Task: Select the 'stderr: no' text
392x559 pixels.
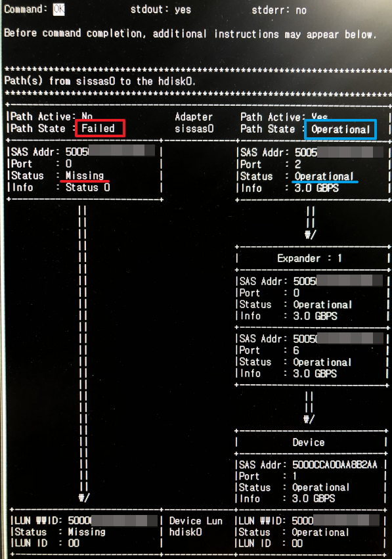Action: (x=279, y=11)
